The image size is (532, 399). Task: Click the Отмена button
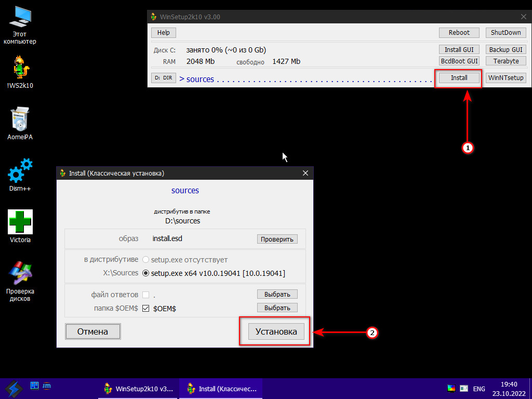92,331
